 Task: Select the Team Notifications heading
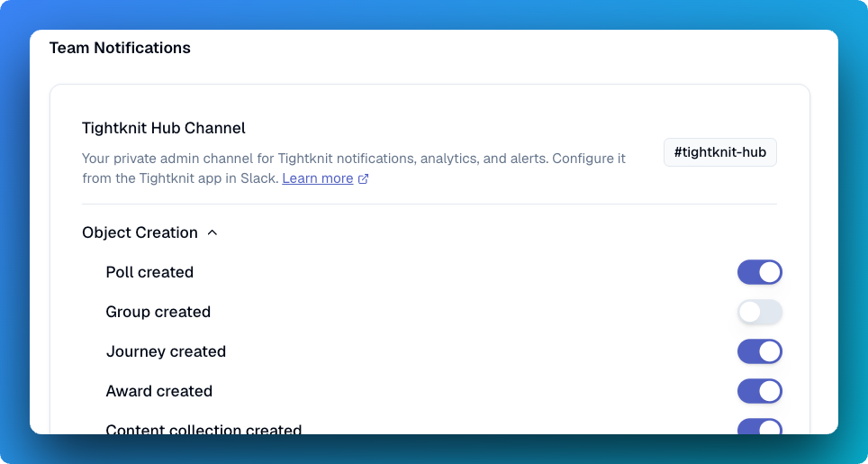(x=120, y=48)
